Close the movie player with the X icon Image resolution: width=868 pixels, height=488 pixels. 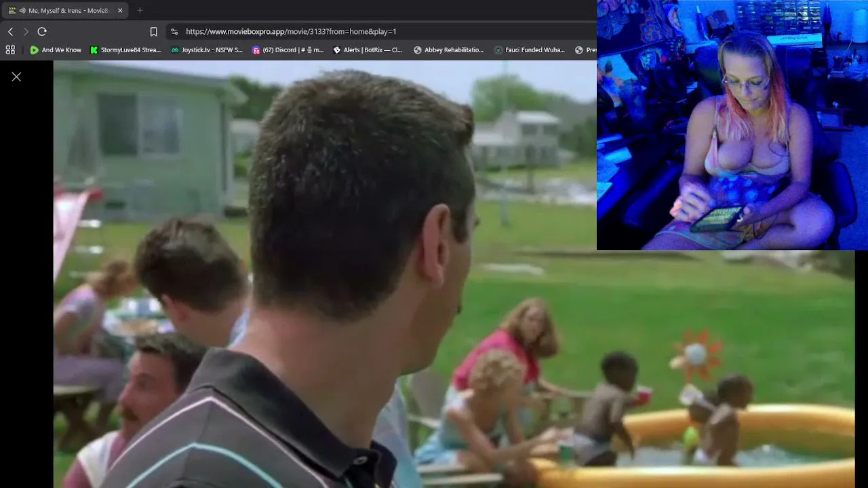(16, 77)
